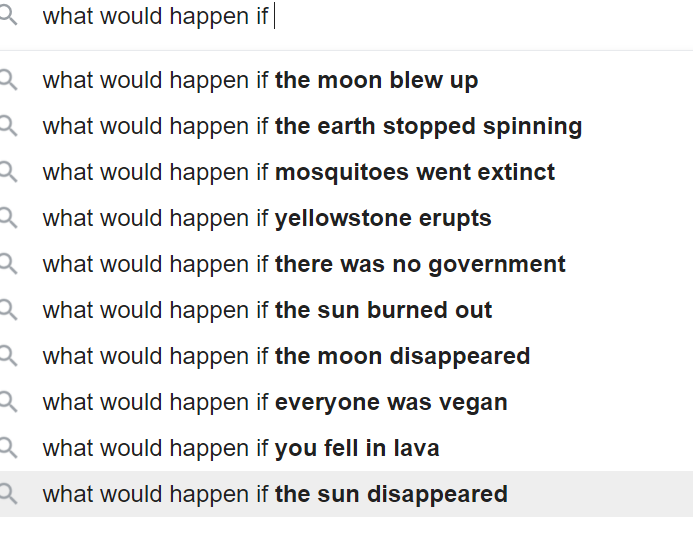Click search icon beside 'earth stopped spinning'

(8, 127)
